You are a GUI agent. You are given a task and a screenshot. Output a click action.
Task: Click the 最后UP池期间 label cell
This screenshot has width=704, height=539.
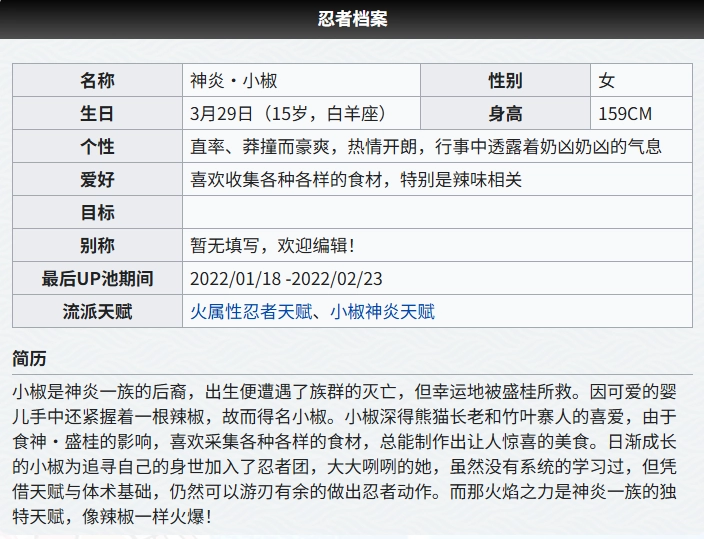(98, 279)
